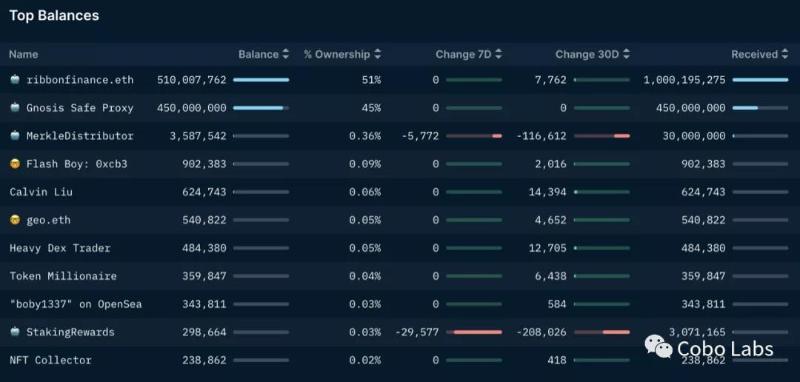Viewport: 800px width, 382px height.
Task: Open "boby1337" on OpenSea entry
Action: pos(76,304)
